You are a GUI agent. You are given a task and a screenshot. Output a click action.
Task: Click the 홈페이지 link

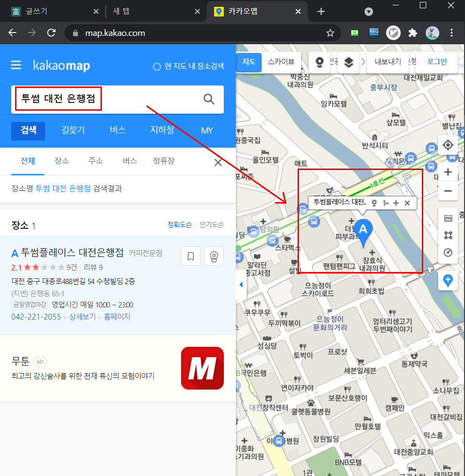[x=117, y=317]
